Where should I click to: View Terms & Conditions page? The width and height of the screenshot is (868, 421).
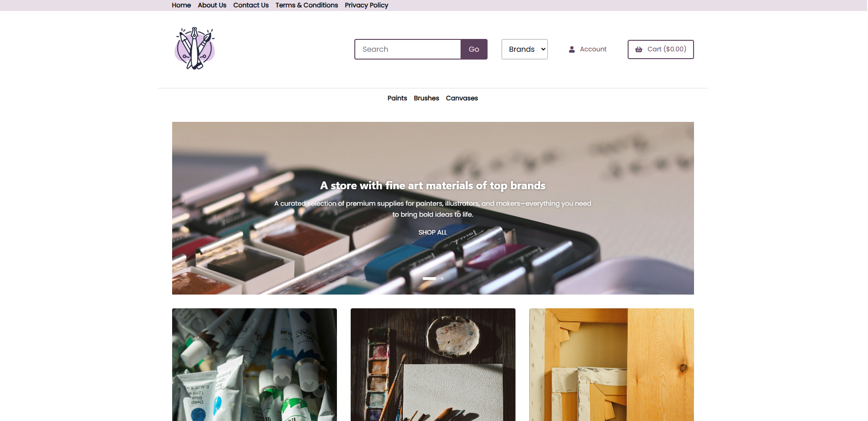tap(307, 5)
